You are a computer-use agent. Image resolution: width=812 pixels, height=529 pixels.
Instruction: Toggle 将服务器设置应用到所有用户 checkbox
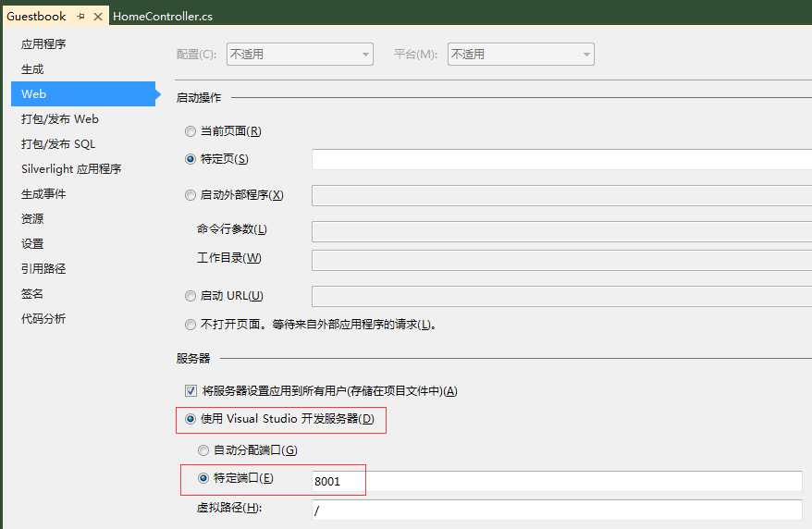(x=191, y=391)
